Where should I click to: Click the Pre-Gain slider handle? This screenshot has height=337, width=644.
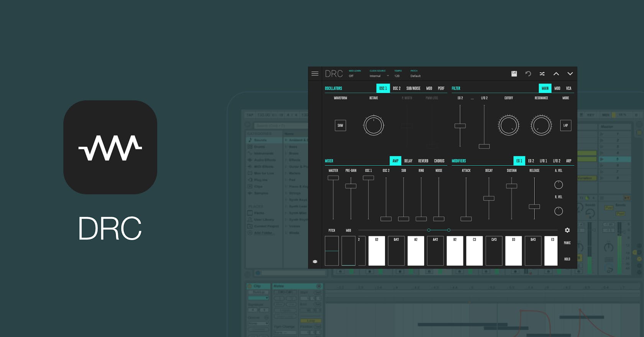pos(351,186)
